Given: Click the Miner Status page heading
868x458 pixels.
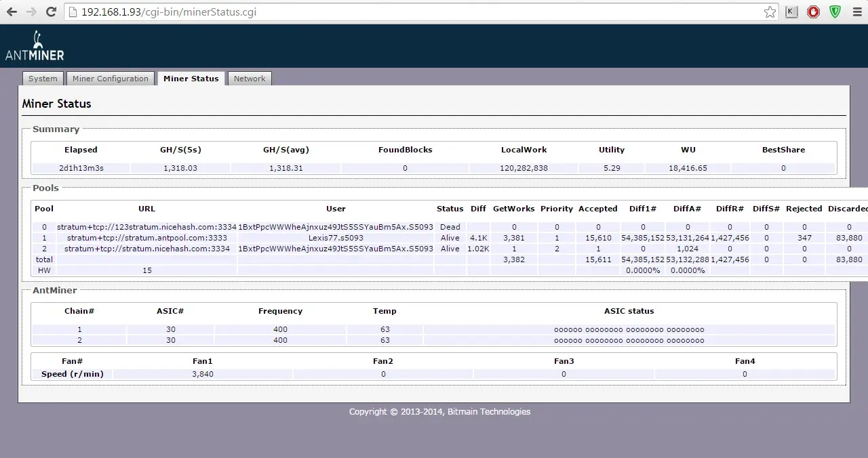Looking at the screenshot, I should [56, 104].
